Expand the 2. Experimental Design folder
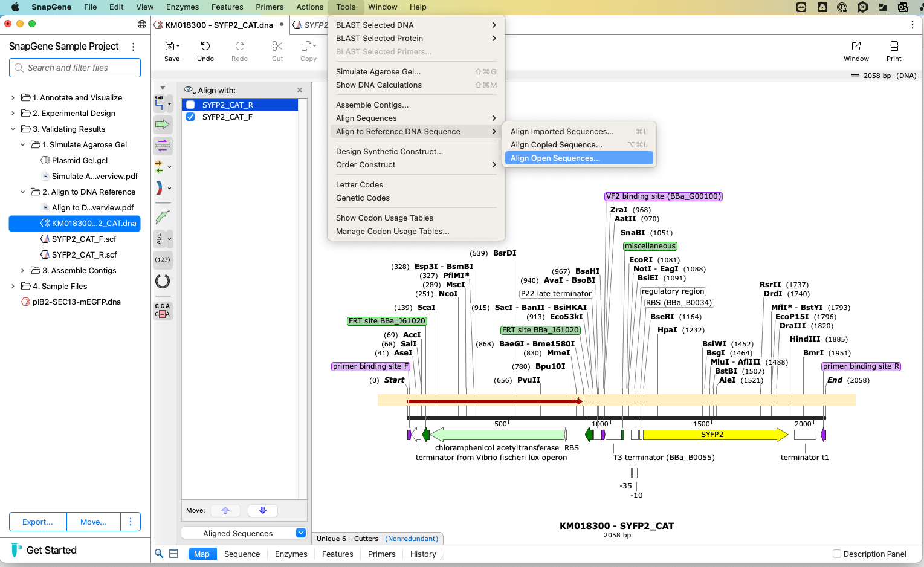 point(13,113)
